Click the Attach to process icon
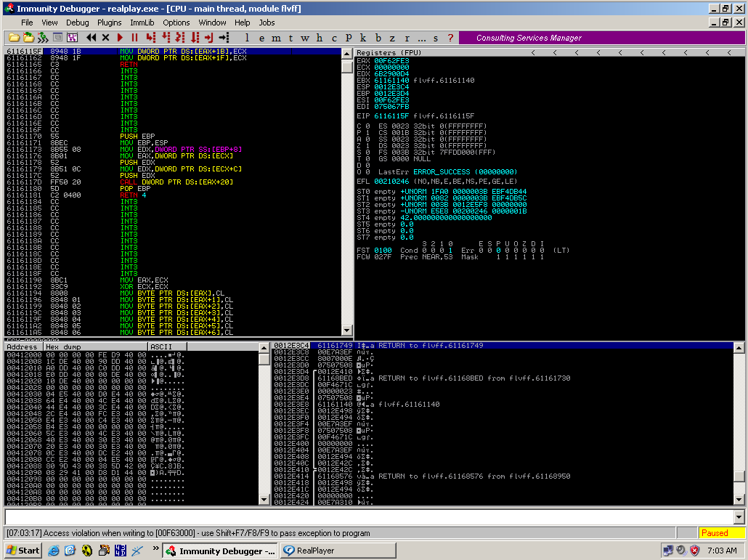 (x=28, y=38)
